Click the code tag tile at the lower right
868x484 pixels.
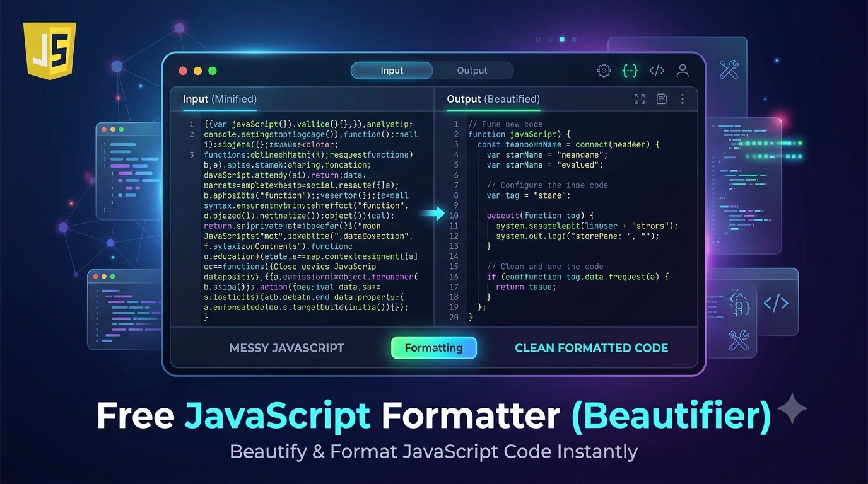click(x=776, y=303)
